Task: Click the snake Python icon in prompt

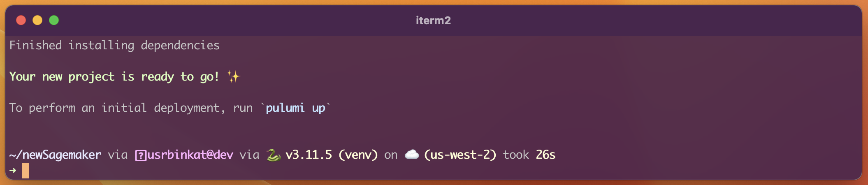Action: (x=273, y=155)
